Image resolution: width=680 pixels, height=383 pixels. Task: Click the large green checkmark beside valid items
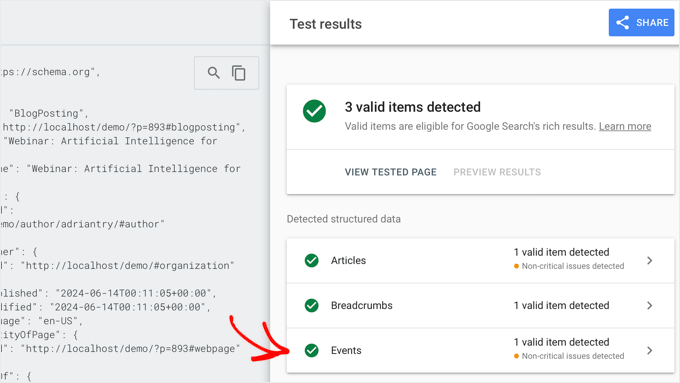click(x=314, y=111)
